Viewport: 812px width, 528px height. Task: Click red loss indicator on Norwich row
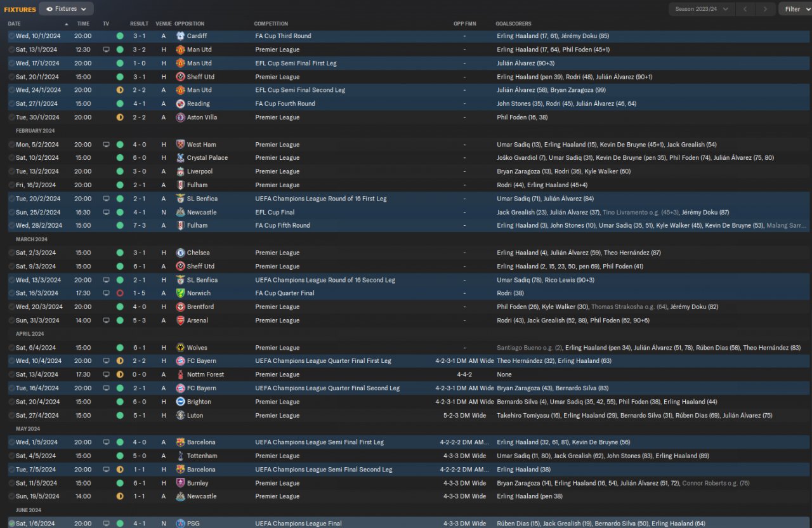click(120, 293)
